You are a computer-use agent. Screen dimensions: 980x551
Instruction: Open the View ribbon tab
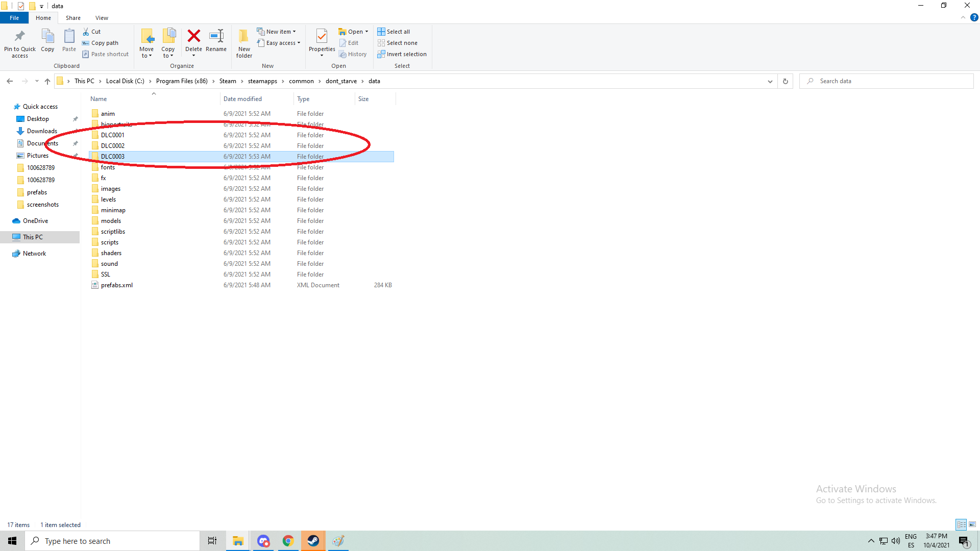click(x=102, y=18)
